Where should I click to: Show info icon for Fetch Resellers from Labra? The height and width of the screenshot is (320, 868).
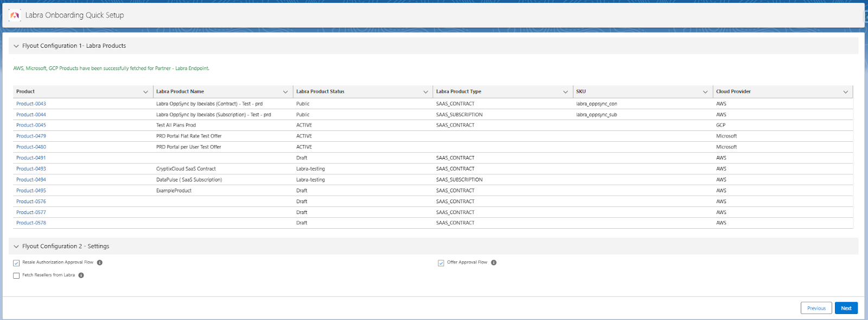(x=81, y=275)
